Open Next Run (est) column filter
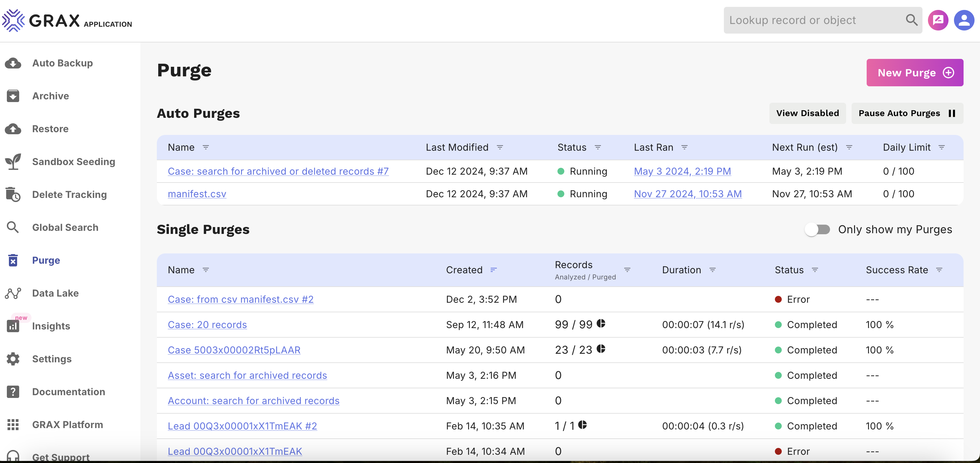The height and width of the screenshot is (463, 980). (849, 147)
